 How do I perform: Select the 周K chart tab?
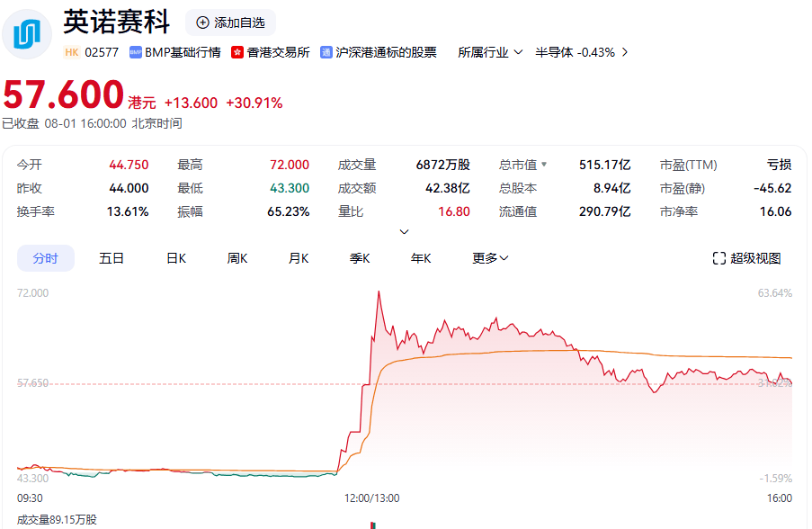point(237,258)
